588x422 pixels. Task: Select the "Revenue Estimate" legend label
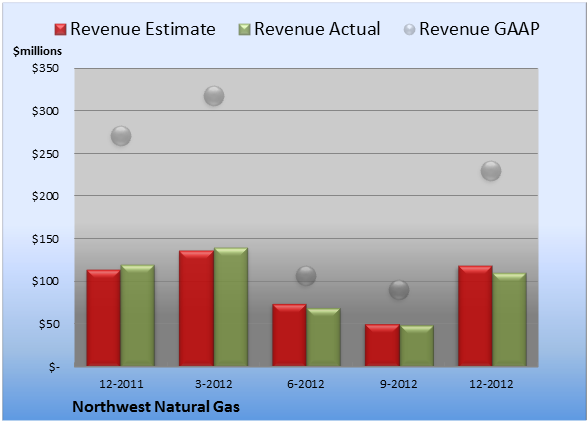click(143, 29)
